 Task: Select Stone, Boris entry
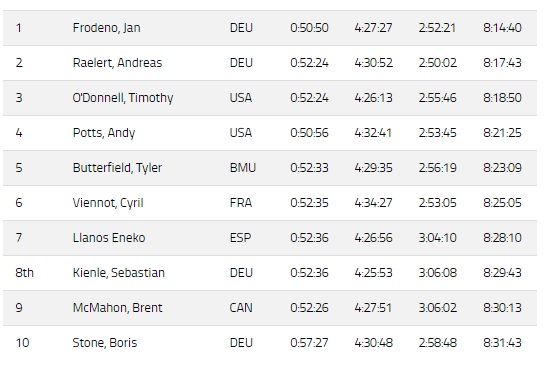105,343
